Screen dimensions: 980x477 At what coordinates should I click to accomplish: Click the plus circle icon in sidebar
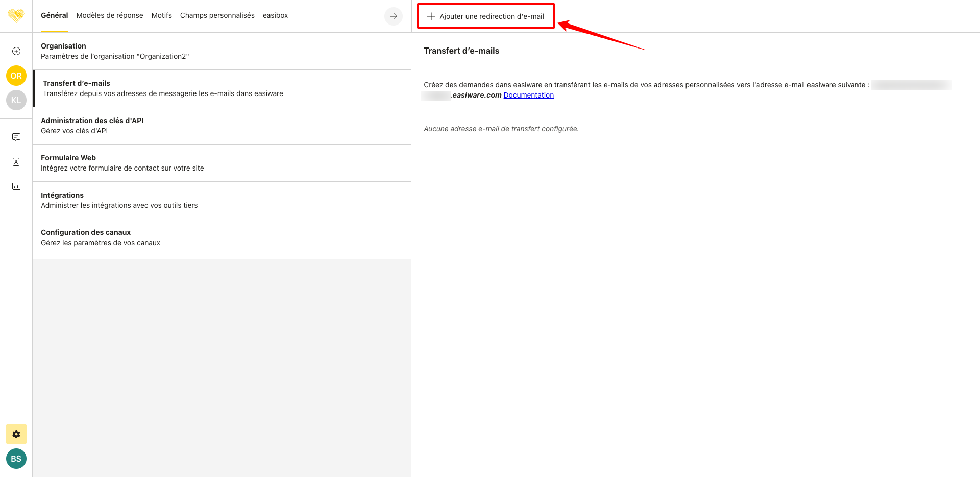(x=16, y=51)
